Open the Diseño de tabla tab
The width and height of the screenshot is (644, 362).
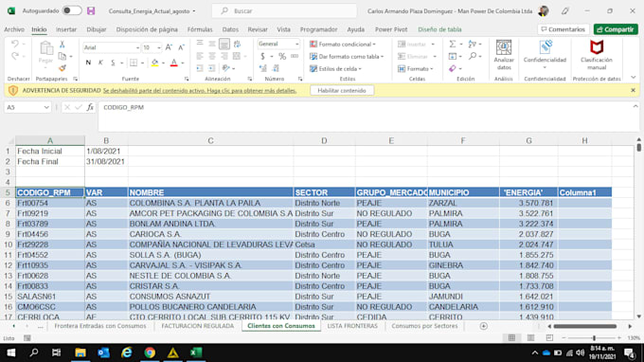pos(439,29)
